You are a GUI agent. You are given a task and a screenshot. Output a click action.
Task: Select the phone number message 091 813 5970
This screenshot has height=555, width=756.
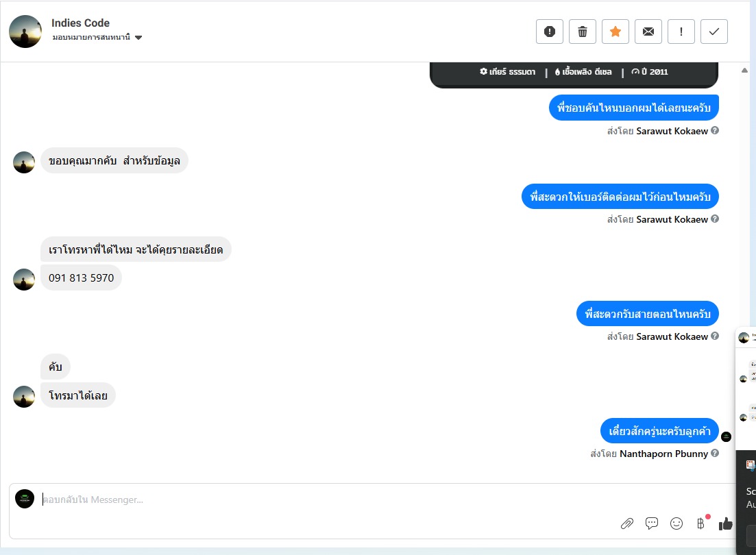pos(81,277)
